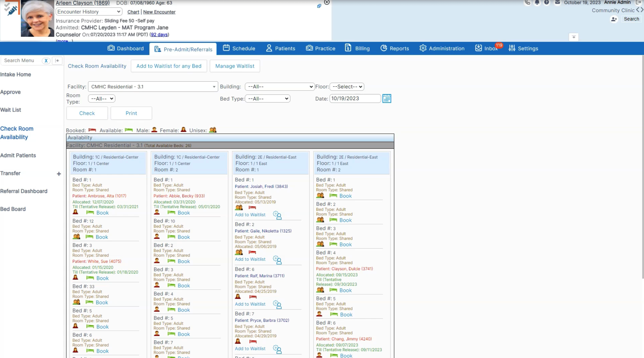Click the phone icon in the top bar
Image resolution: width=644 pixels, height=358 pixels.
[x=528, y=3]
